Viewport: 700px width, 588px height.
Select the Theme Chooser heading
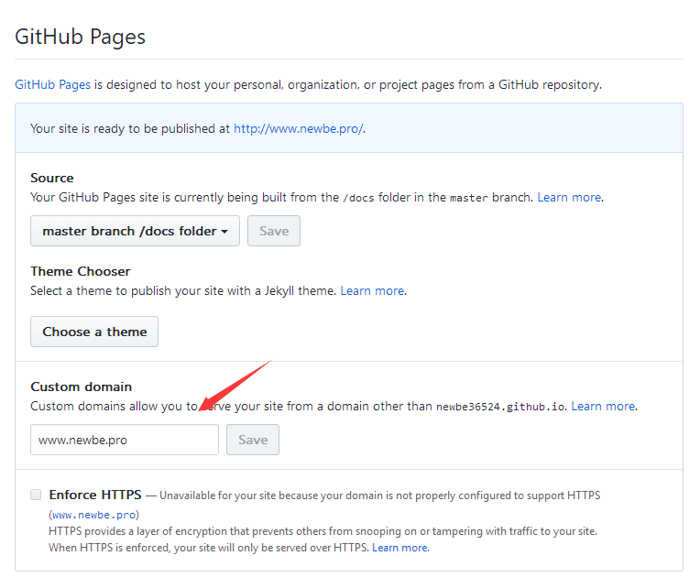[81, 271]
